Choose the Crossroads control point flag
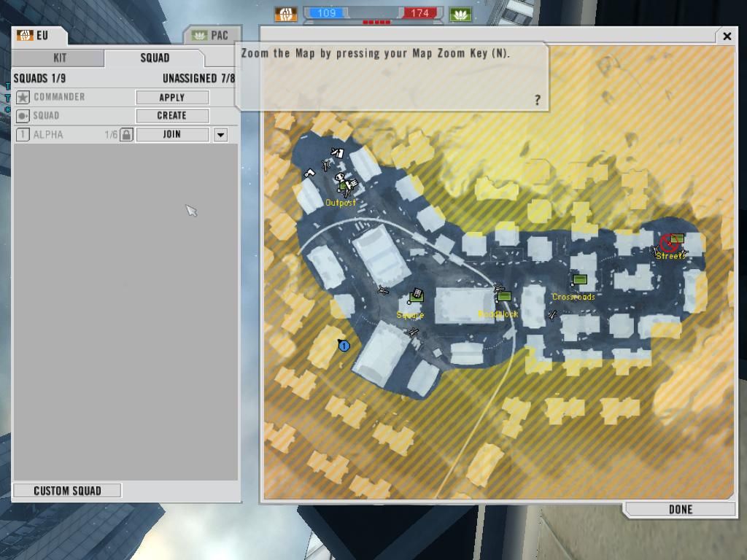This screenshot has height=560, width=747. (580, 279)
